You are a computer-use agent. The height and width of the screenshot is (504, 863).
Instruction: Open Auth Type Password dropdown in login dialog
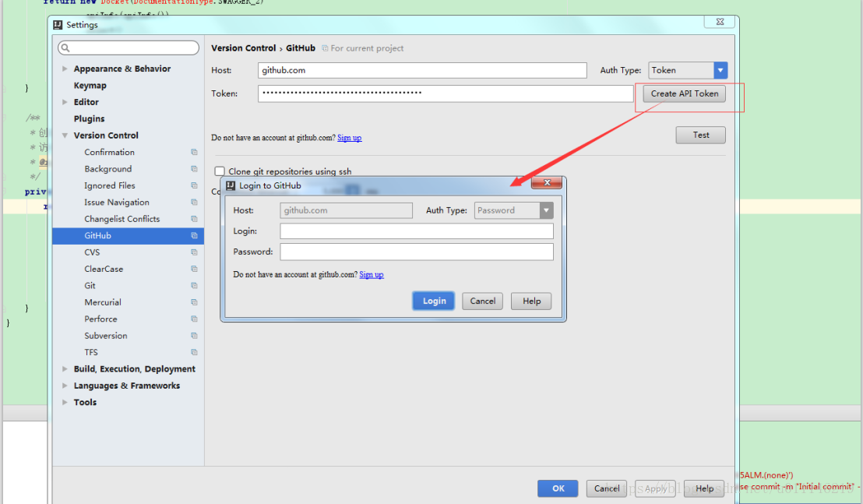point(546,211)
